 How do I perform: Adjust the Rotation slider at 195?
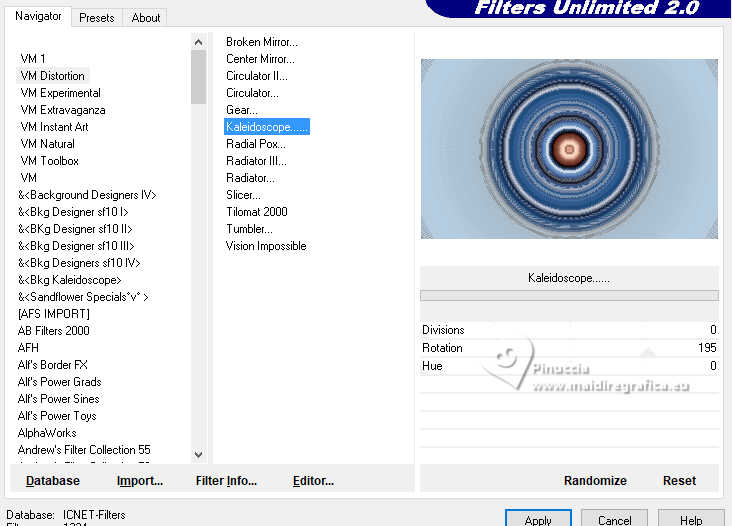[x=569, y=348]
